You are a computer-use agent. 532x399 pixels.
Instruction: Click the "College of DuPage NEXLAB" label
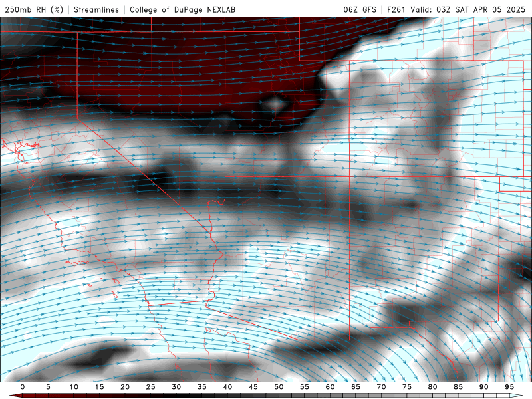click(182, 9)
